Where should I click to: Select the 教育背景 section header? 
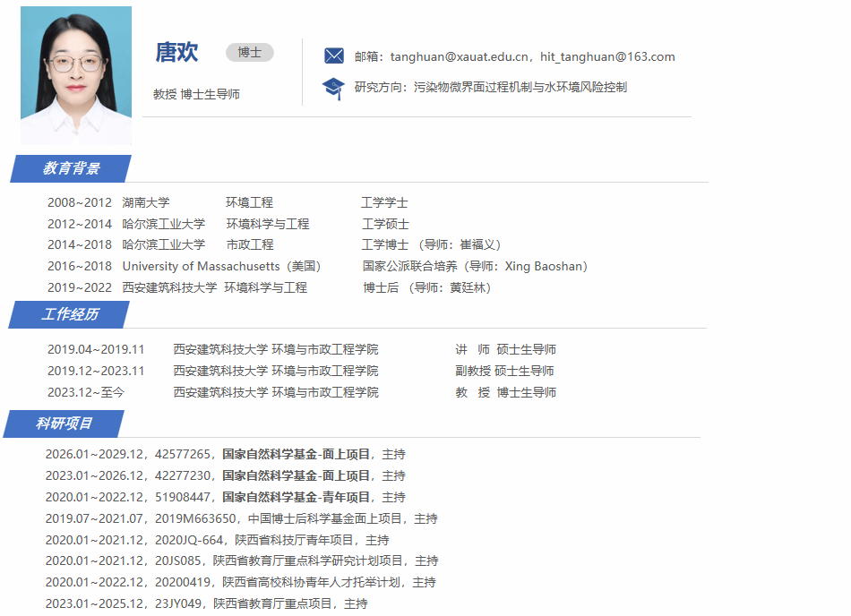coord(72,168)
